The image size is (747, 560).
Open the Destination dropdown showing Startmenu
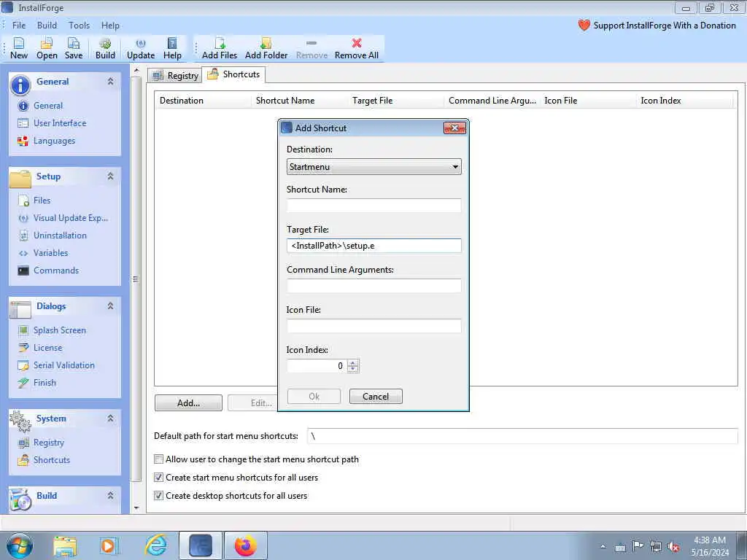click(x=374, y=167)
